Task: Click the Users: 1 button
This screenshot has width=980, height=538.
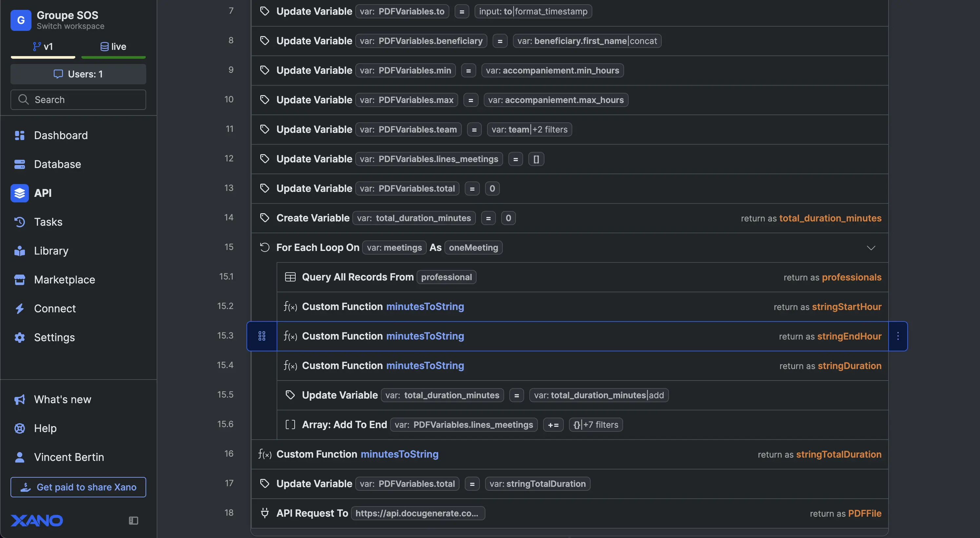Action: tap(78, 74)
